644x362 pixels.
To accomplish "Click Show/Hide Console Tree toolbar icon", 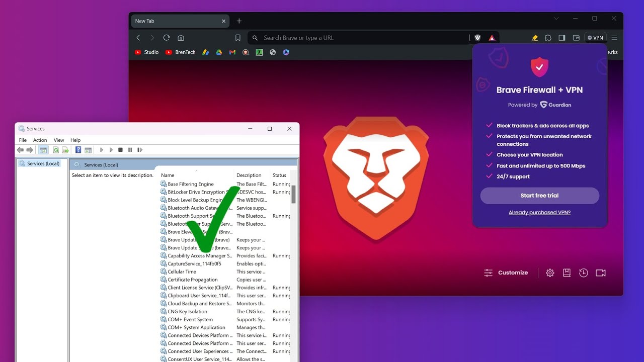I will click(43, 150).
